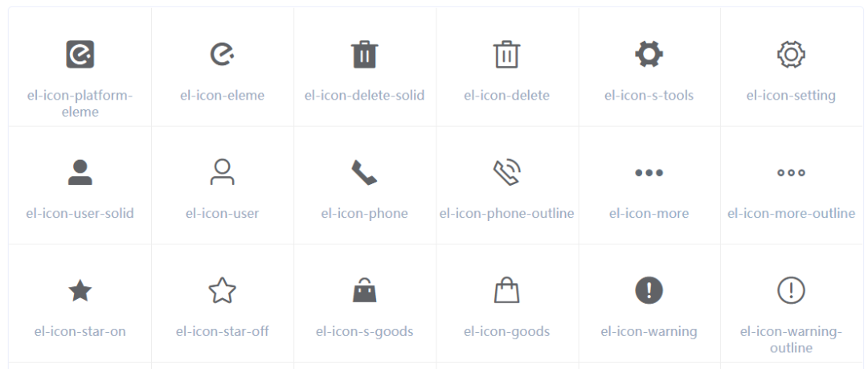Click the solid gear s-tools icon

pyautogui.click(x=649, y=55)
